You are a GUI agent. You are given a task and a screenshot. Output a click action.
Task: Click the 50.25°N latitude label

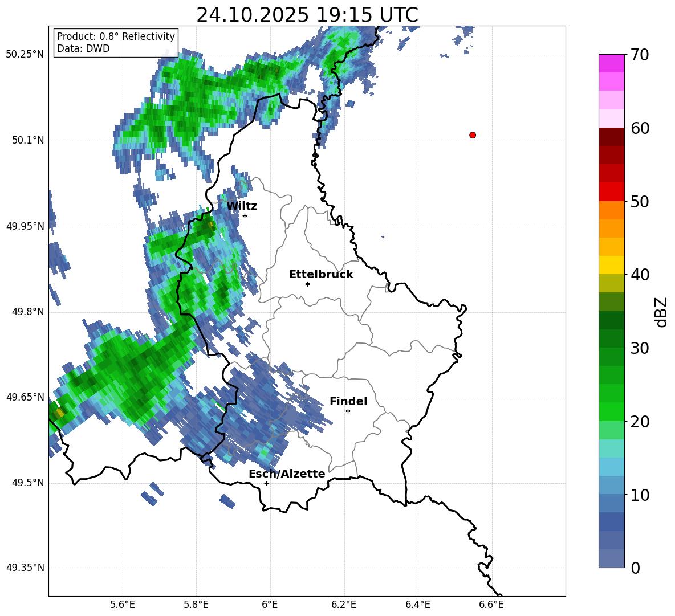tap(25, 55)
